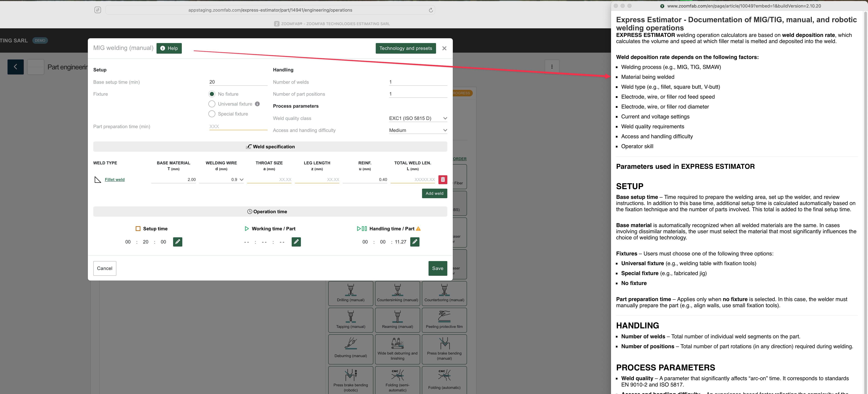Select the Universal fixture radio option
Screen dimensions: 868x394
[x=212, y=104]
